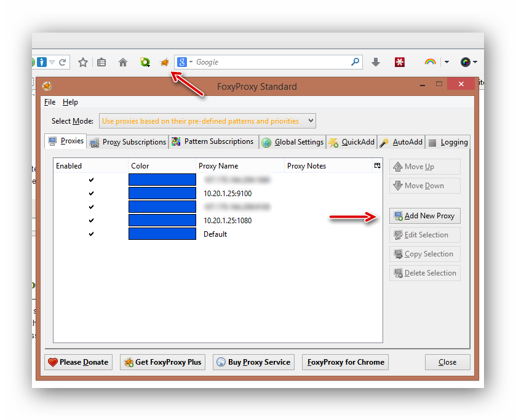
Task: Click the black color-wheel toolbar icon
Action: pyautogui.click(x=466, y=62)
